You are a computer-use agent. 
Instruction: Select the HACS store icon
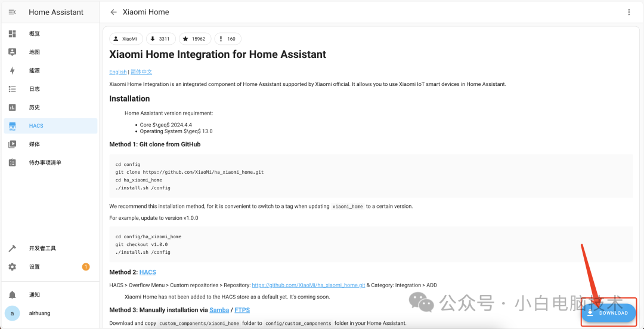tap(13, 126)
